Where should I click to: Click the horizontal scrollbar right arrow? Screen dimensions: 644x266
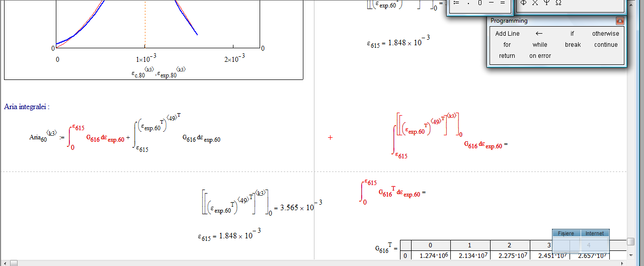623,262
